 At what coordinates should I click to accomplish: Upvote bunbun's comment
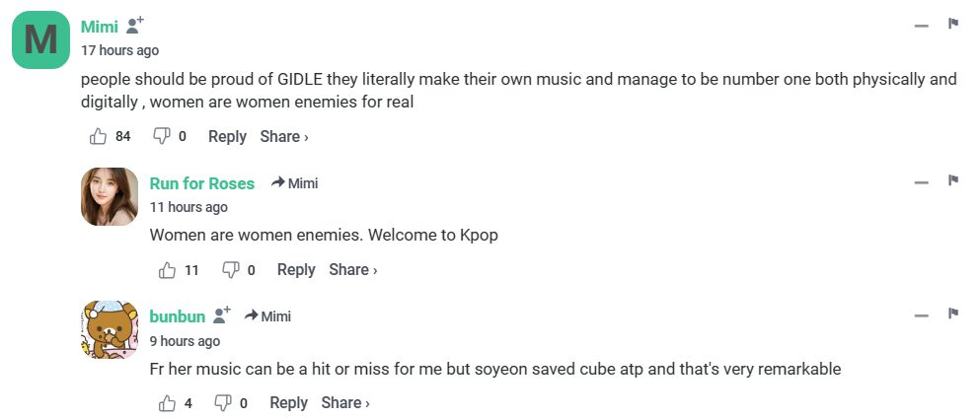167,402
